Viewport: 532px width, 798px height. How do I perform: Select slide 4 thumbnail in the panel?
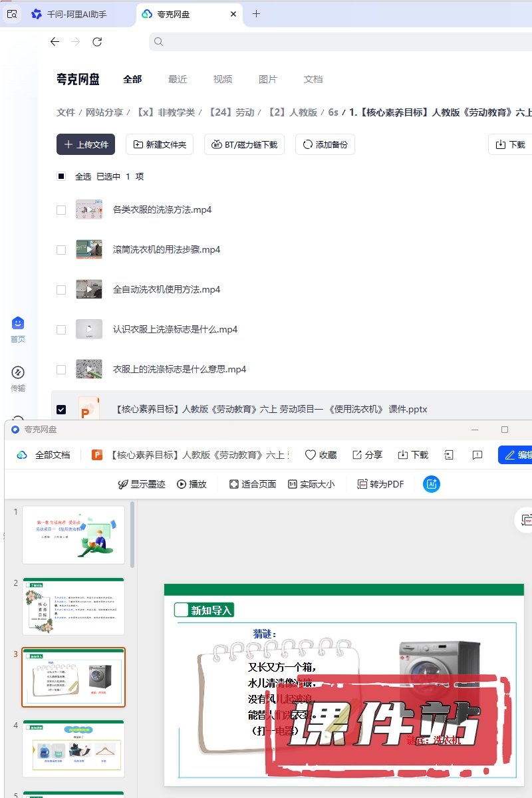(73, 748)
